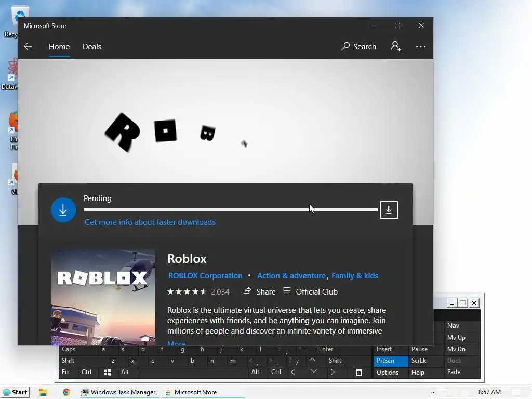Viewport: 532px width, 399px height.
Task: Click the Enter key on on-screen keyboard
Action: coord(344,349)
